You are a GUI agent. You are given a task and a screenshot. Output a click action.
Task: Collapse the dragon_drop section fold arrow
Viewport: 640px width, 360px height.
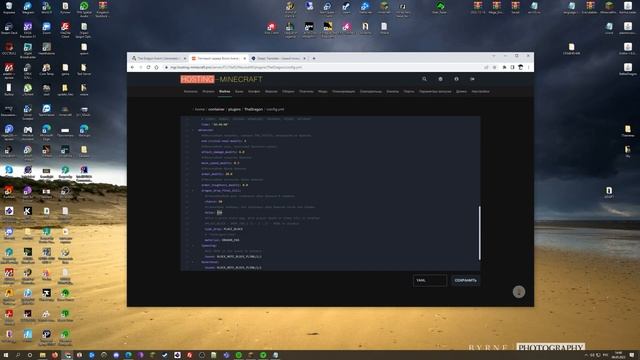pyautogui.click(x=193, y=191)
